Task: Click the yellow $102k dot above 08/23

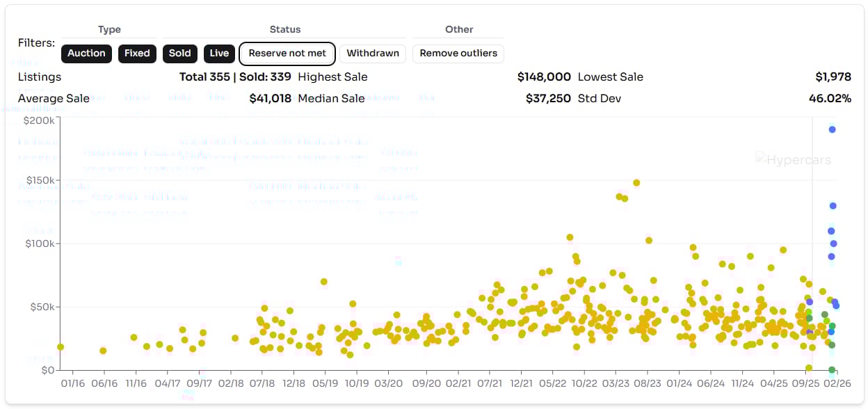Action: click(649, 241)
